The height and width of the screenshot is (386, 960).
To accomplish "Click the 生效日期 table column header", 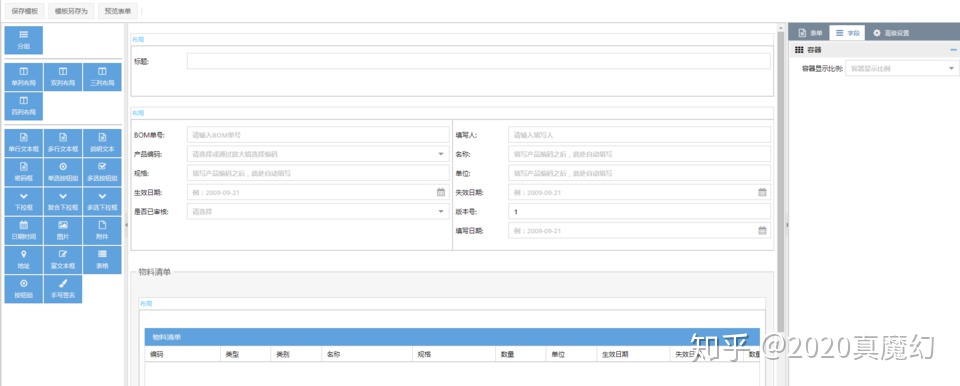I will (x=633, y=354).
